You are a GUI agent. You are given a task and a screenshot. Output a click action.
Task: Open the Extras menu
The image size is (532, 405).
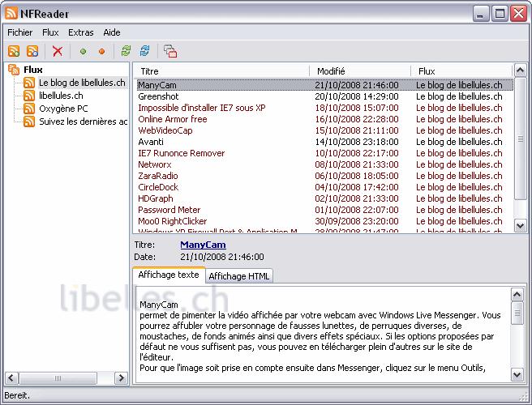[81, 32]
